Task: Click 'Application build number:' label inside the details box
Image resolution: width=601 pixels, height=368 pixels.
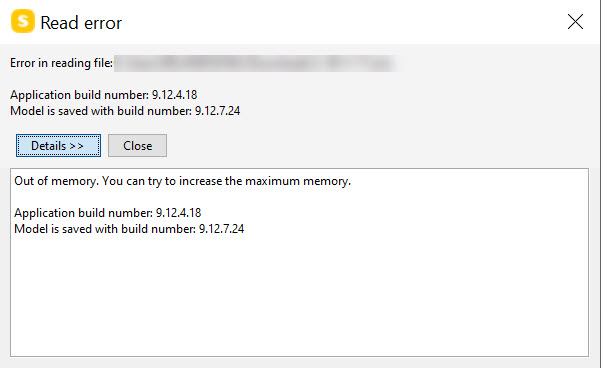Action: (x=83, y=213)
